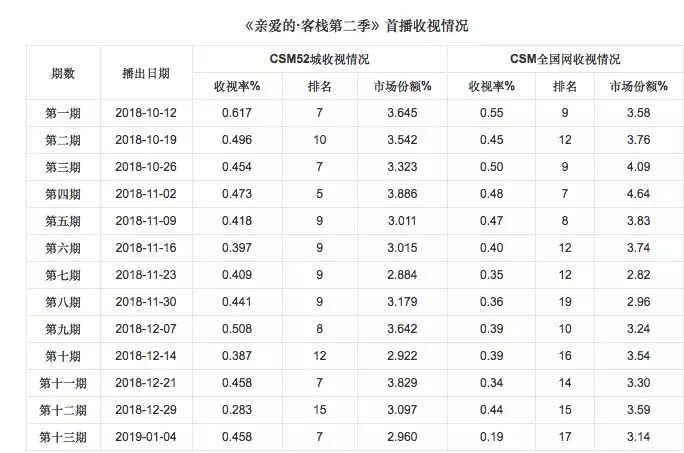Select the date 2018-12-07
This screenshot has height=453, width=684.
point(146,329)
